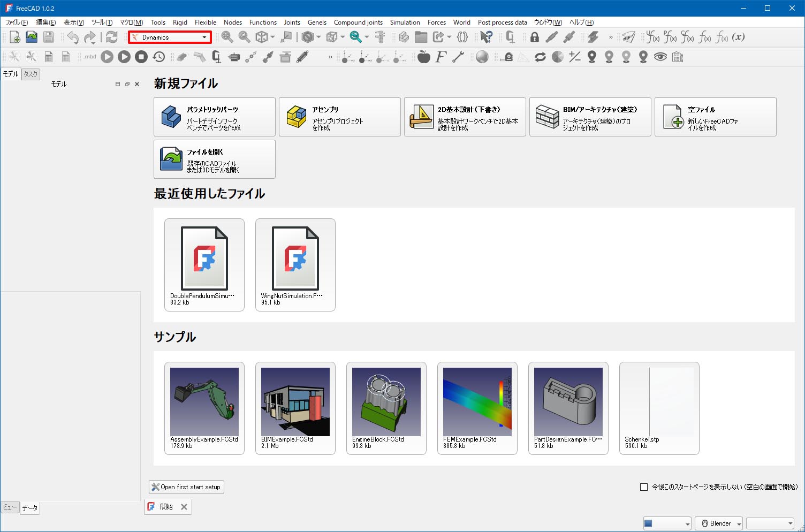Screen dimensions: 805x532
Task: Click the パラメトリックパーツ new file card
Action: tap(215, 117)
